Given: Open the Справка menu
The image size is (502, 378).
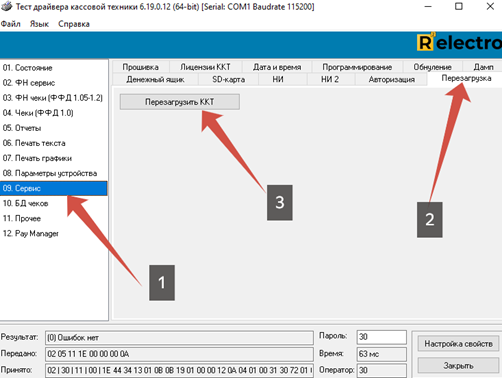Looking at the screenshot, I should coord(74,24).
